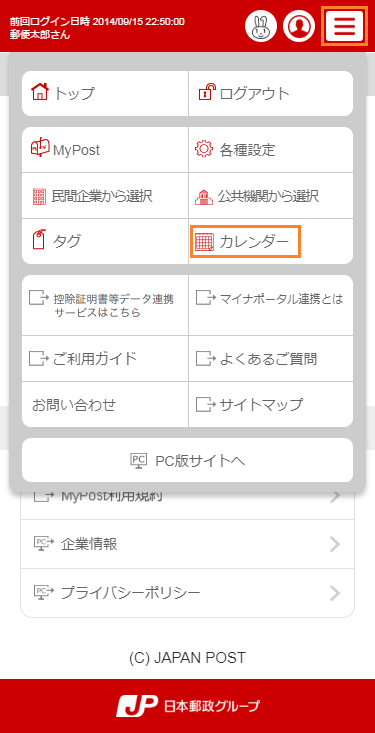Select タグ tag icon
Viewport: 375px width, 733px height.
[39, 239]
